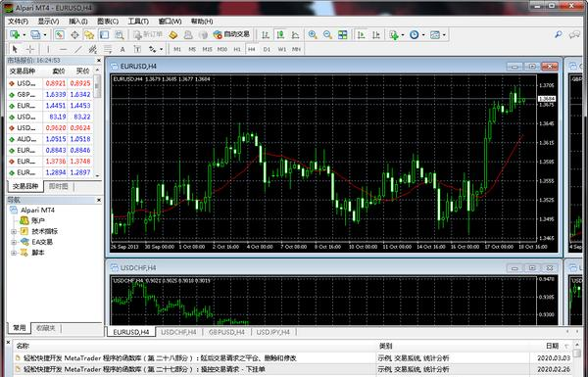Toggle the H4 timeframe button
Viewport: 588px width, 377px height.
(x=252, y=49)
